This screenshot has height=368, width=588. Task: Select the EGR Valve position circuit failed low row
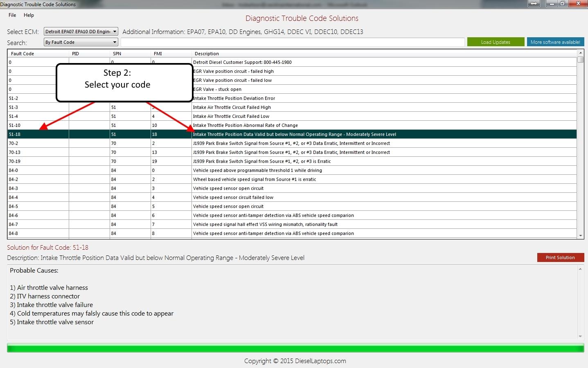(292, 80)
